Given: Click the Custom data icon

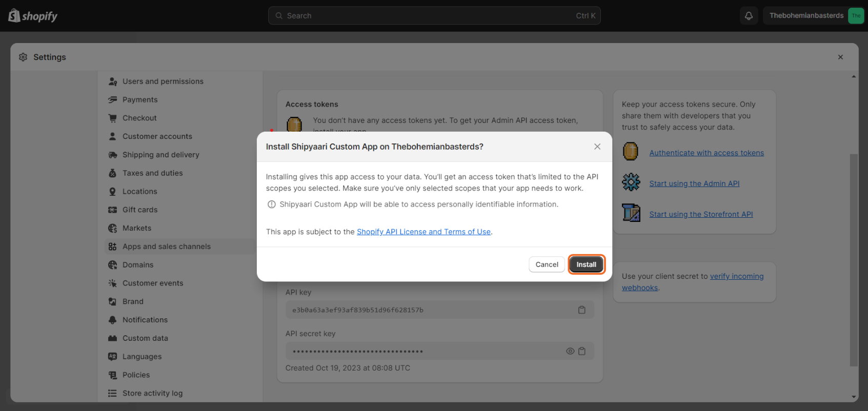Looking at the screenshot, I should 113,338.
